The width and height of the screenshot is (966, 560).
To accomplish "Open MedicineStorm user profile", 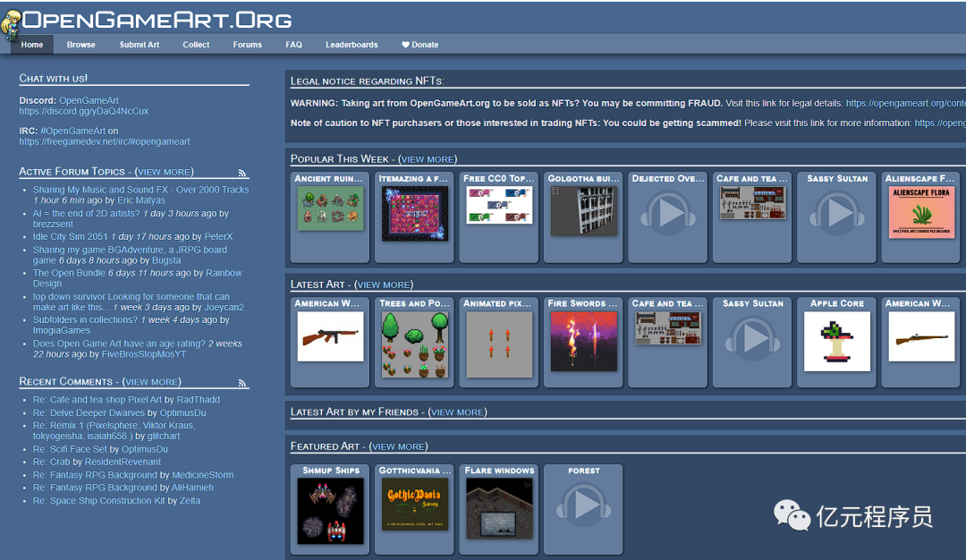I will (x=203, y=475).
